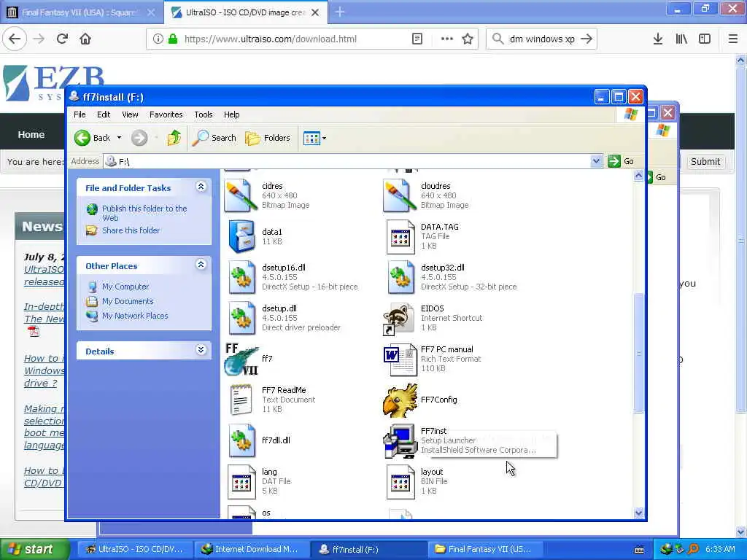This screenshot has height=560, width=747.
Task: Toggle Firefox sidebar icon
Action: (x=705, y=39)
